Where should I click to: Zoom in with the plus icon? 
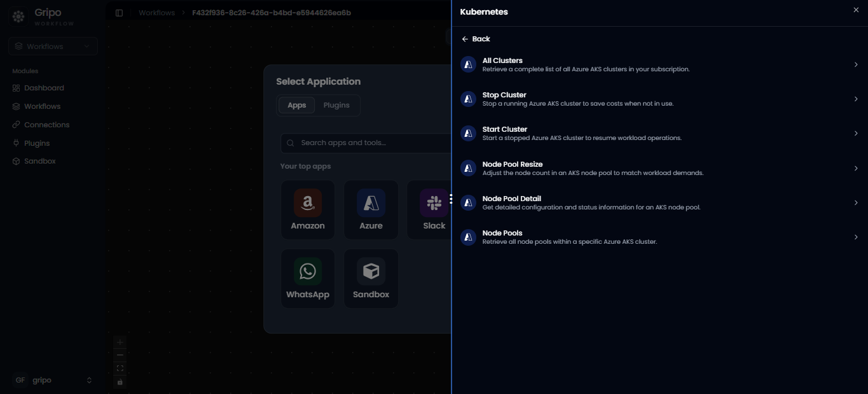pos(120,342)
